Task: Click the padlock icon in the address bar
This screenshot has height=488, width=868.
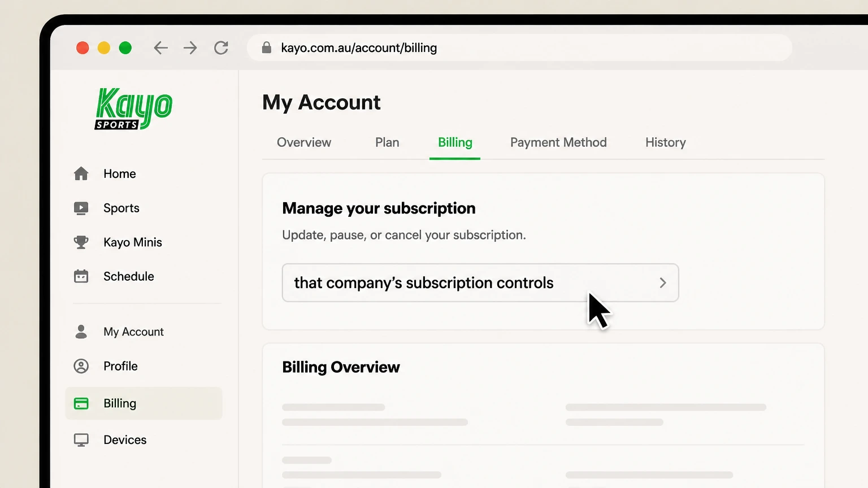Action: (267, 47)
